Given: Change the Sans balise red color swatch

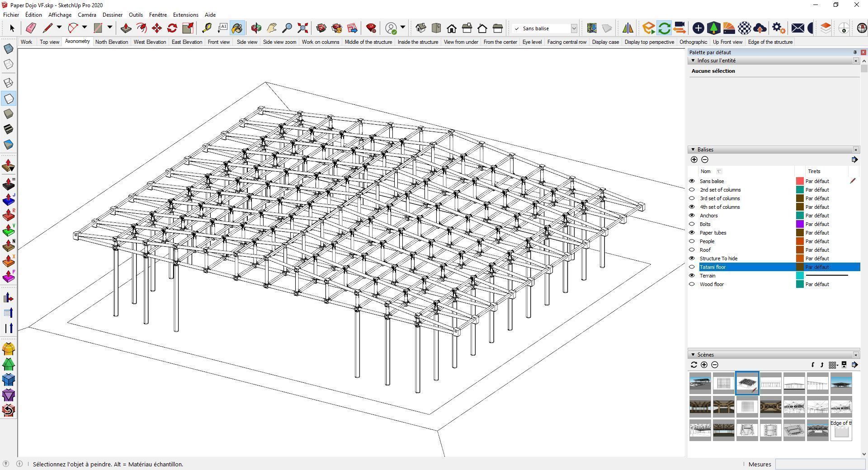Looking at the screenshot, I should 800,181.
